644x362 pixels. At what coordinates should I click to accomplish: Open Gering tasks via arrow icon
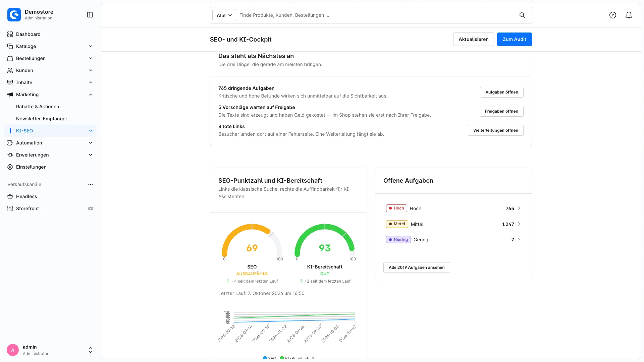(x=519, y=240)
